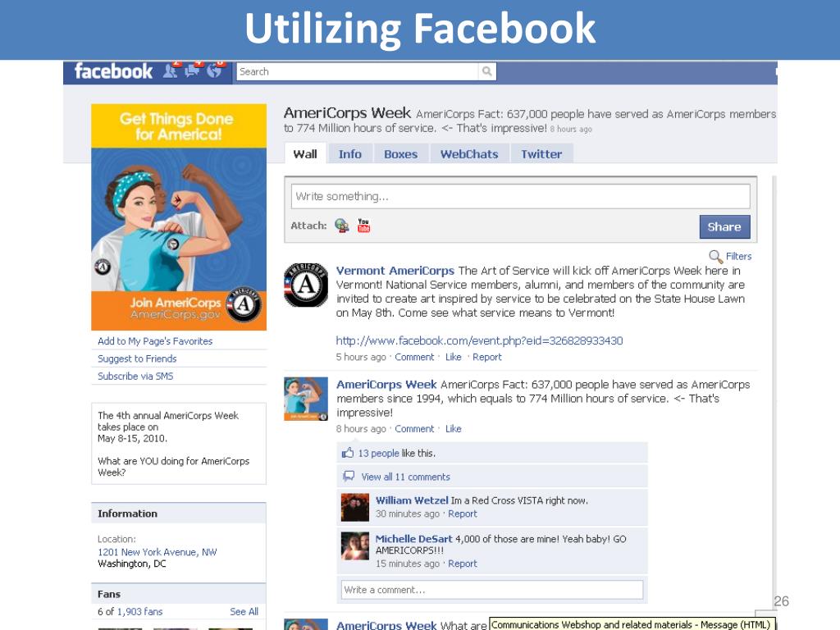Open Michelle DeSart name link
This screenshot has width=840, height=630.
point(413,539)
